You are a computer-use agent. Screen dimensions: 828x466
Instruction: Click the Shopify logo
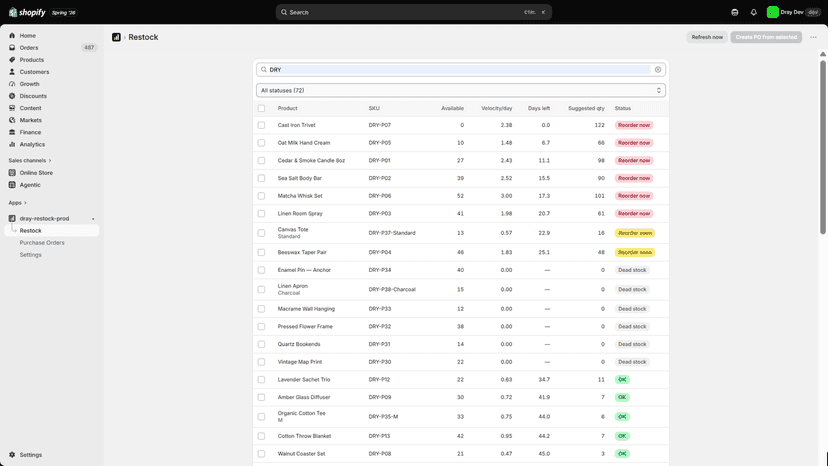click(27, 12)
